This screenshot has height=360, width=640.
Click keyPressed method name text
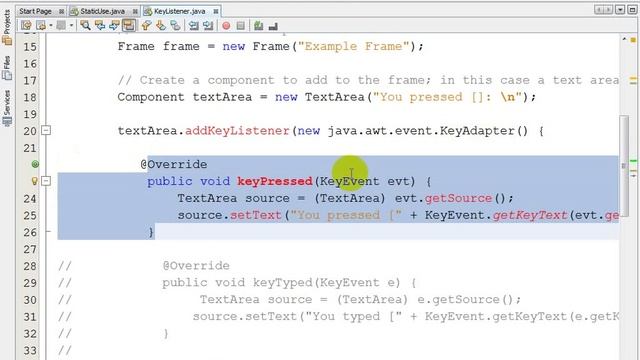(275, 181)
